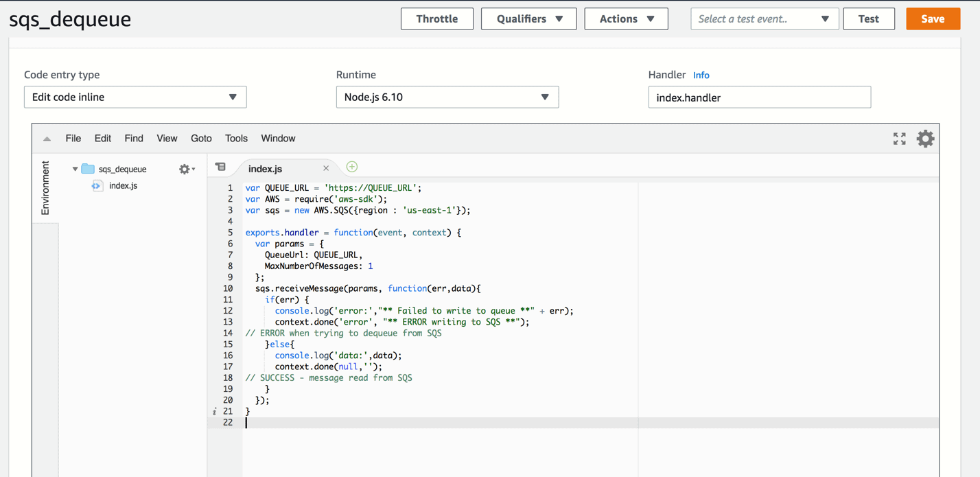Viewport: 980px width, 477px height.
Task: Close the index.js editor tab
Action: pyautogui.click(x=326, y=168)
